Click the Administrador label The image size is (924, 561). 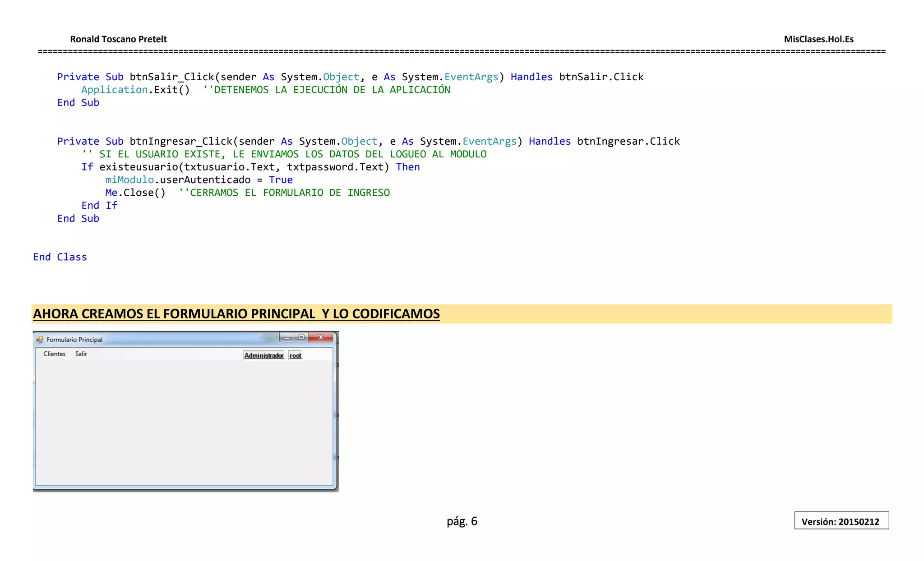pyautogui.click(x=264, y=356)
